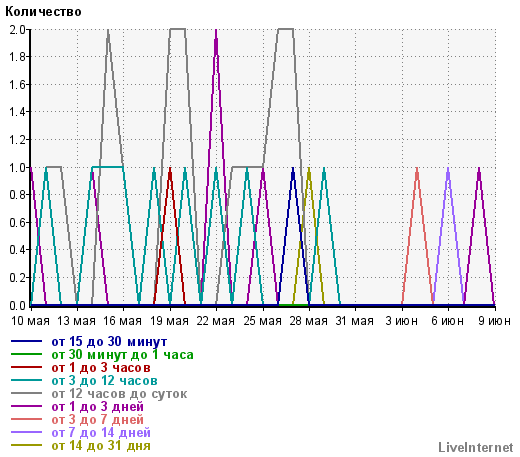
Task: Click the gray legend line swatch
Action: click(x=26, y=393)
